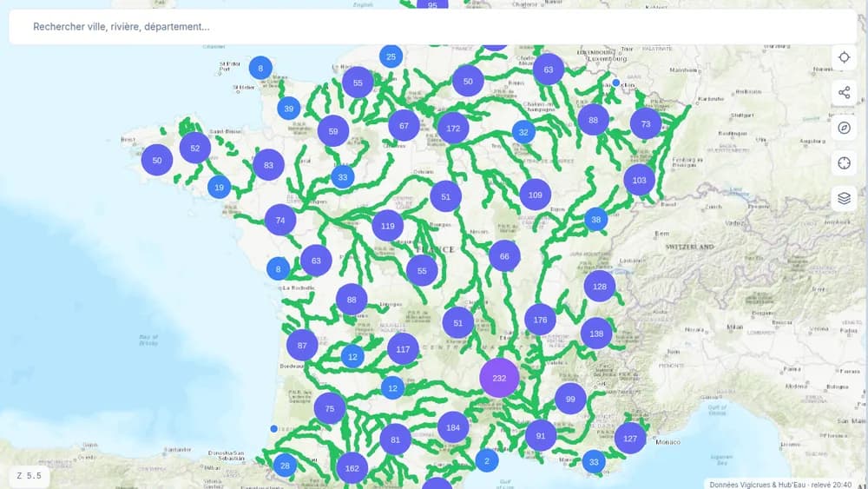Click the compass orientation icon

click(844, 128)
